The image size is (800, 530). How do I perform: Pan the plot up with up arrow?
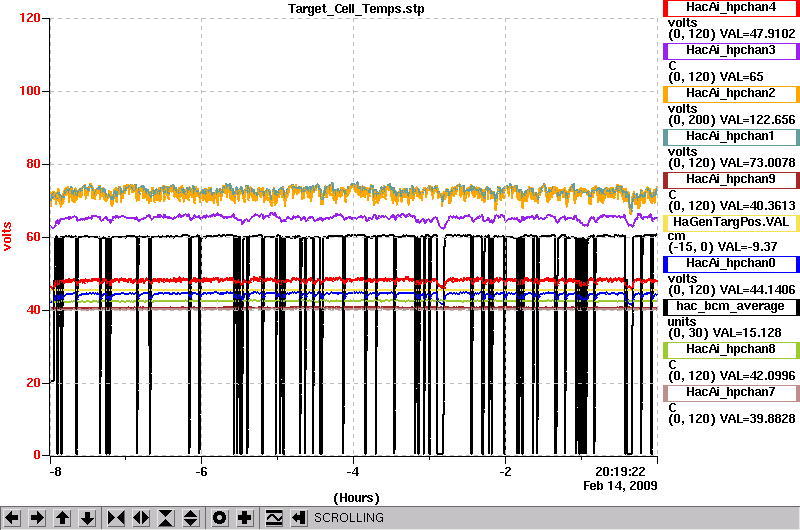pos(62,518)
